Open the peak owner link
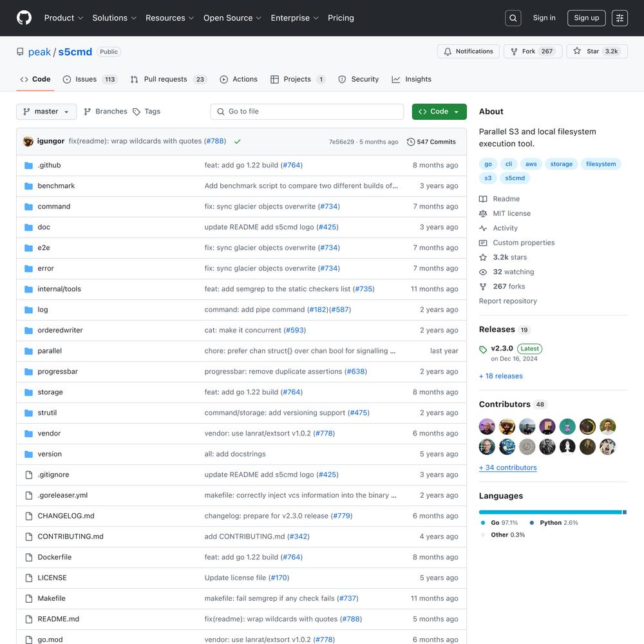 pyautogui.click(x=39, y=52)
